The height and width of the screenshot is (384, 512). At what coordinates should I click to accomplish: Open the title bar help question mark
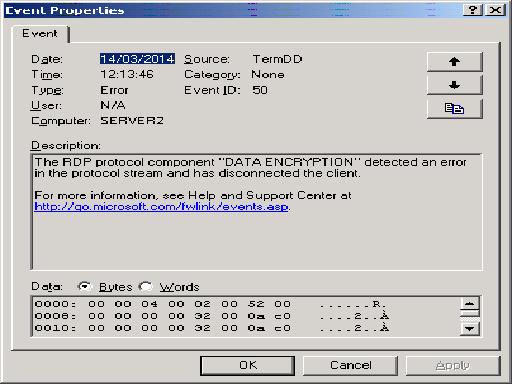pyautogui.click(x=473, y=10)
